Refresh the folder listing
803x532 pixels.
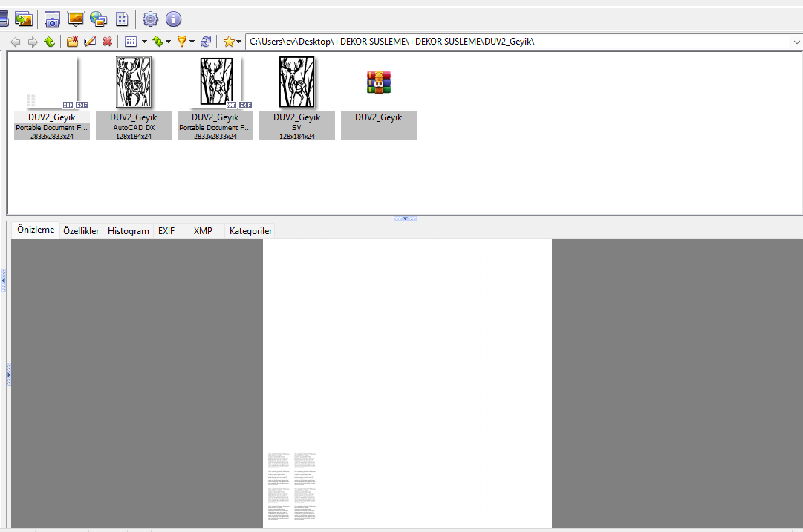(x=206, y=42)
